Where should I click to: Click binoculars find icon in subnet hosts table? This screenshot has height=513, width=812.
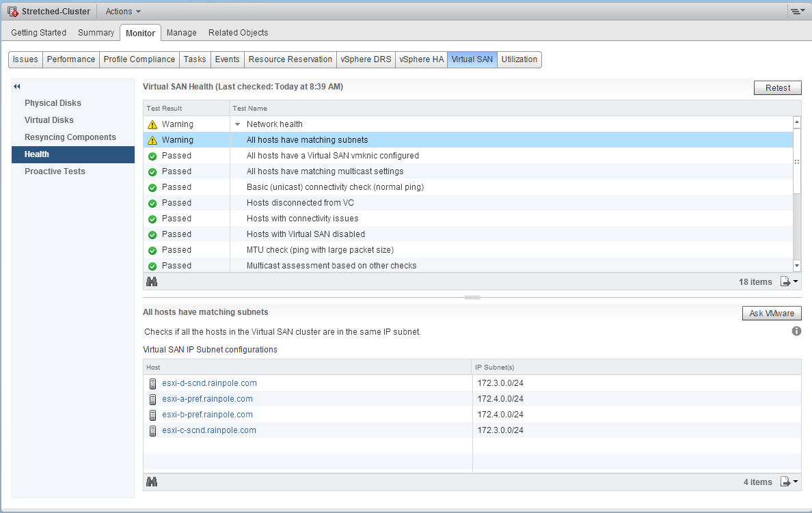[x=152, y=482]
